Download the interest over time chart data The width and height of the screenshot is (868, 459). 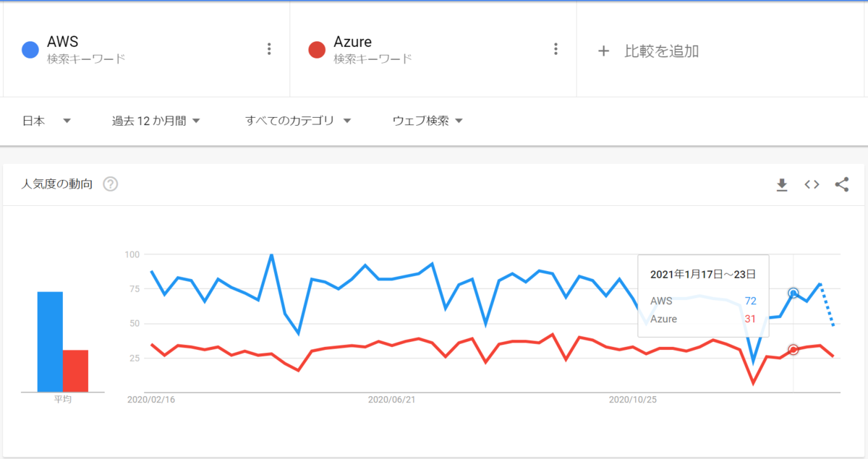[781, 185]
